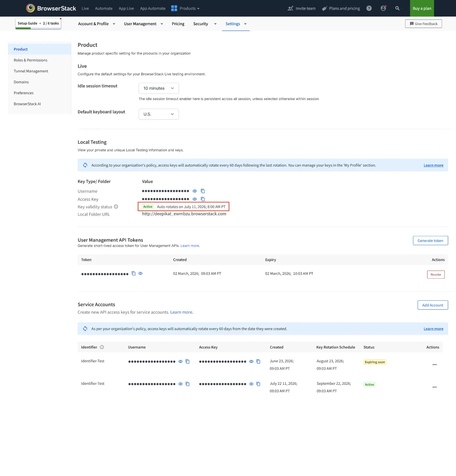Reveal the API token value
The height and width of the screenshot is (476, 456).
(x=140, y=274)
